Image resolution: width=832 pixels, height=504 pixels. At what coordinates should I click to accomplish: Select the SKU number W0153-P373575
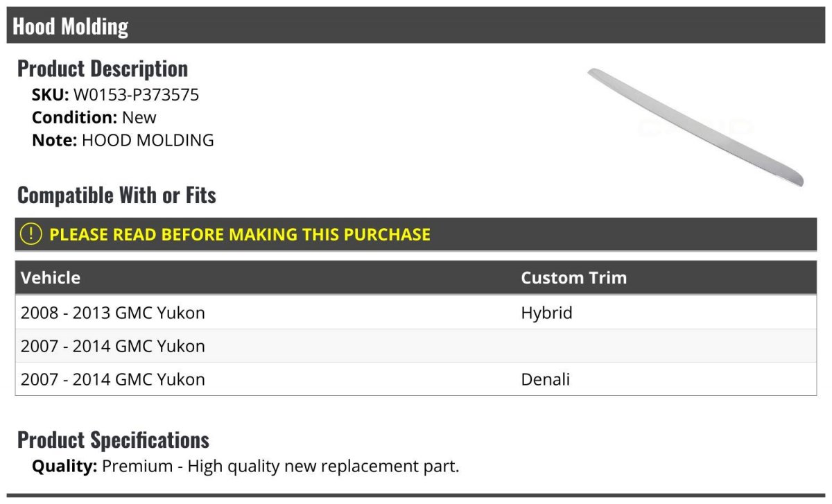pyautogui.click(x=136, y=95)
